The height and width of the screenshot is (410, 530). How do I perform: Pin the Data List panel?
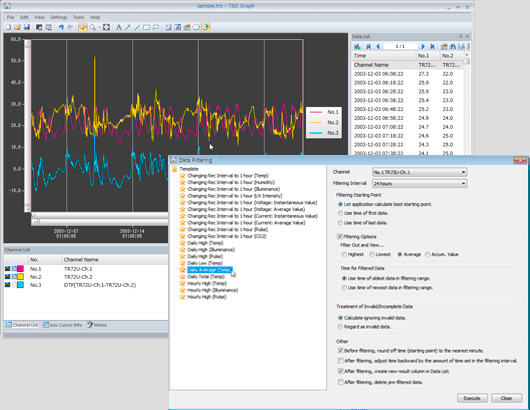(460, 37)
